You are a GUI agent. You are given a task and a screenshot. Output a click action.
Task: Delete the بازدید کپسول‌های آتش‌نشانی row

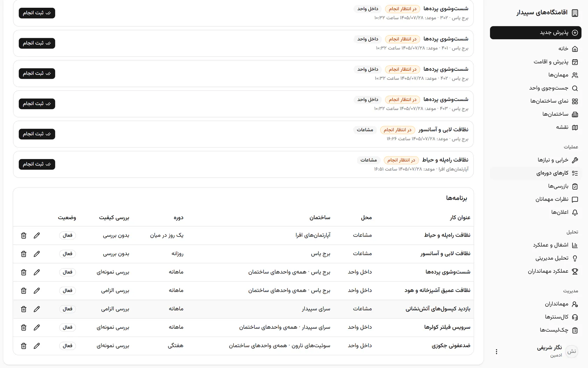pos(24,309)
